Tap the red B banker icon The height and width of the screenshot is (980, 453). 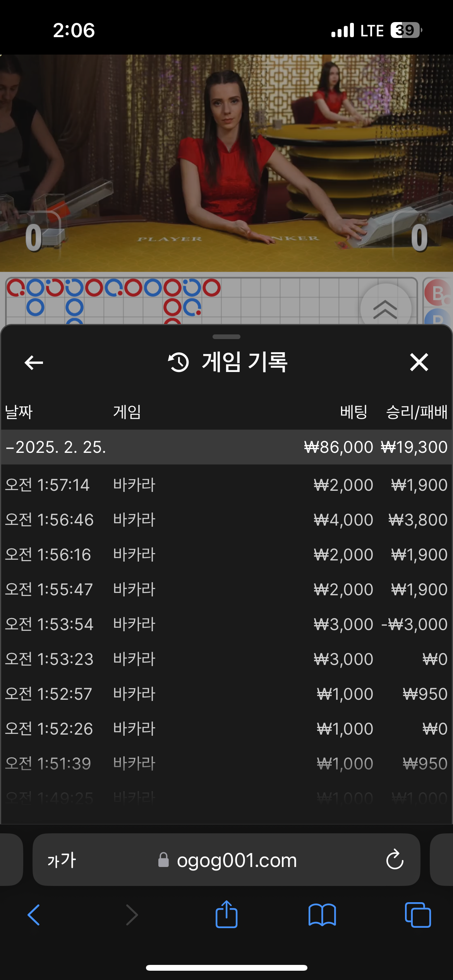click(438, 292)
